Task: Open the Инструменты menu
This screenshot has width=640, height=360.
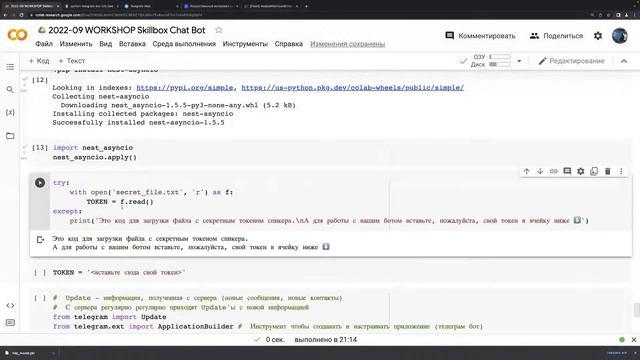Action: pos(245,44)
